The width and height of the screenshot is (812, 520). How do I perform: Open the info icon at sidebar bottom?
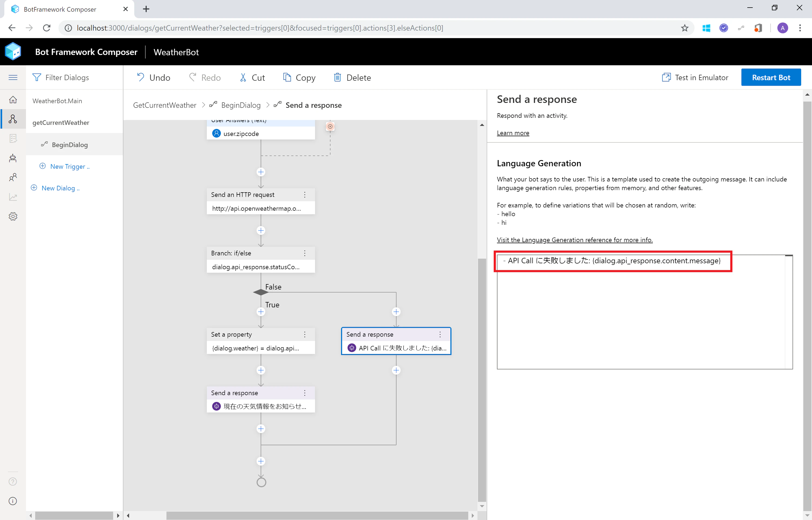pos(13,501)
